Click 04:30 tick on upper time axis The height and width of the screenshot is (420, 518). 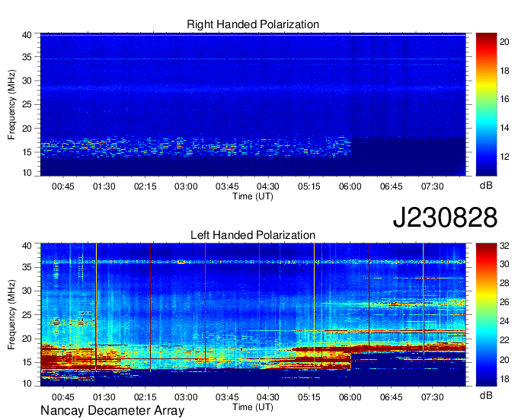(x=268, y=186)
